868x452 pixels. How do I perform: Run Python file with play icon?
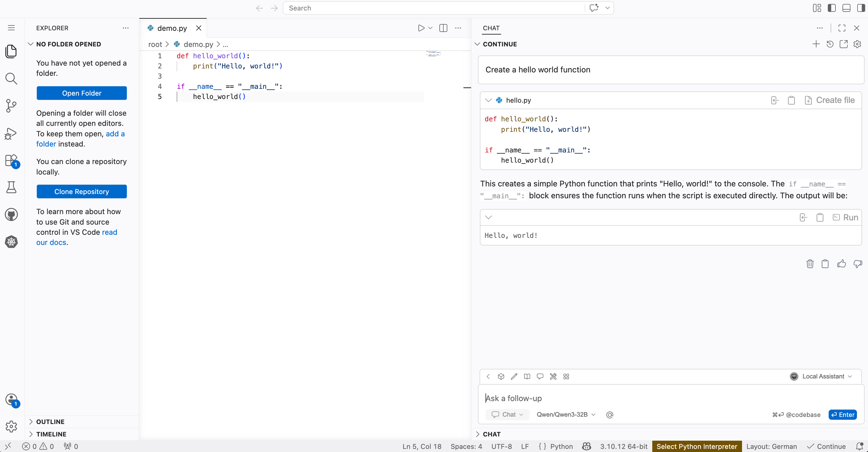click(x=421, y=28)
